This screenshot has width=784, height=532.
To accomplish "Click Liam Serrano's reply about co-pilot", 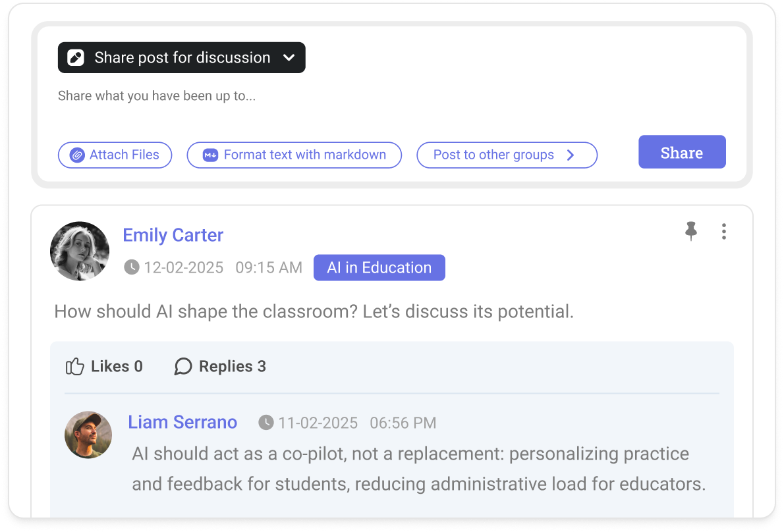I will (x=419, y=469).
